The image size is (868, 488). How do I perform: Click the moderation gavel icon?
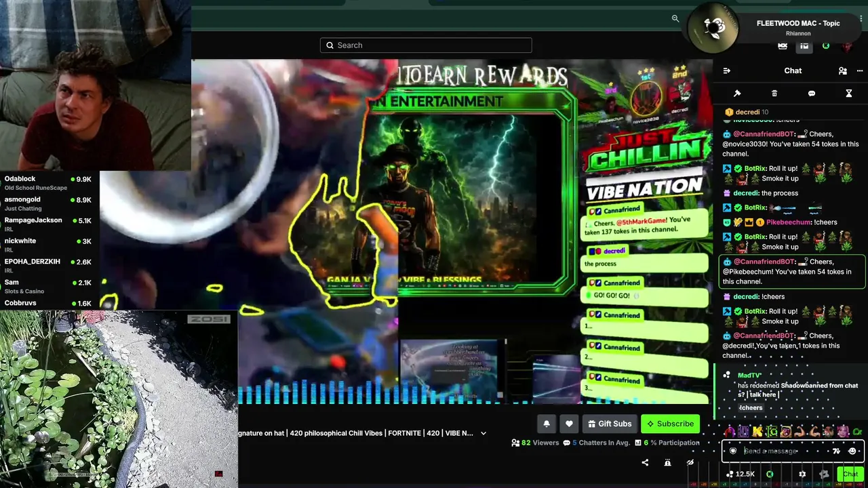click(737, 94)
